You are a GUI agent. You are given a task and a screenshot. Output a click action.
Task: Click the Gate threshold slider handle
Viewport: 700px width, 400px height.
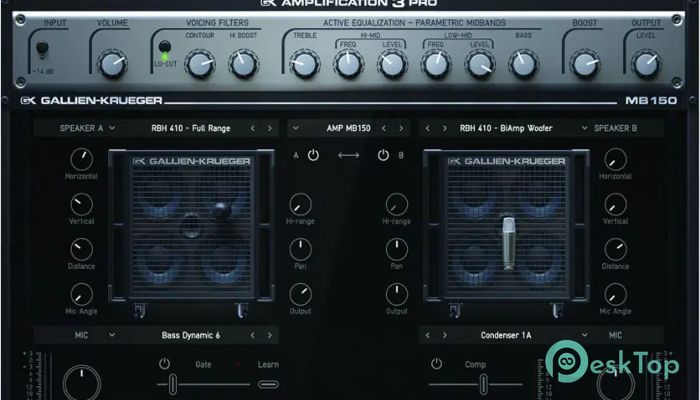tap(172, 384)
